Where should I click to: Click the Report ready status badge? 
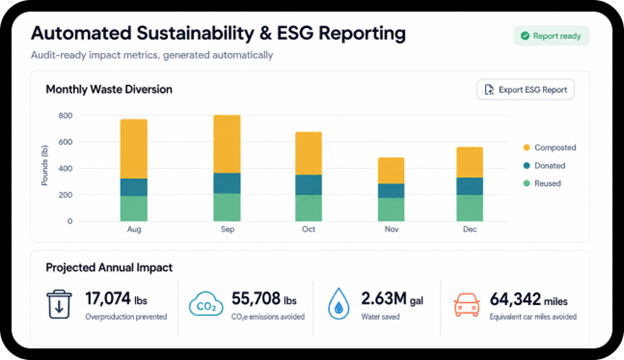click(x=551, y=36)
